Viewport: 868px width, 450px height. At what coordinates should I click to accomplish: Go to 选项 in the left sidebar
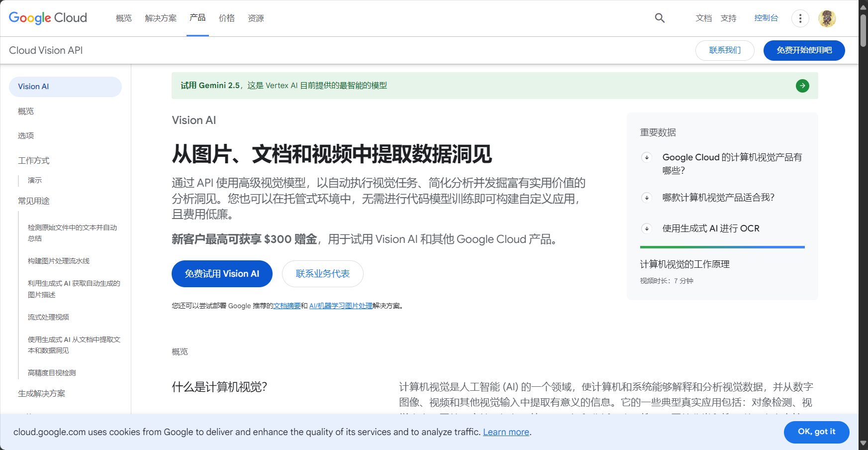(x=26, y=135)
